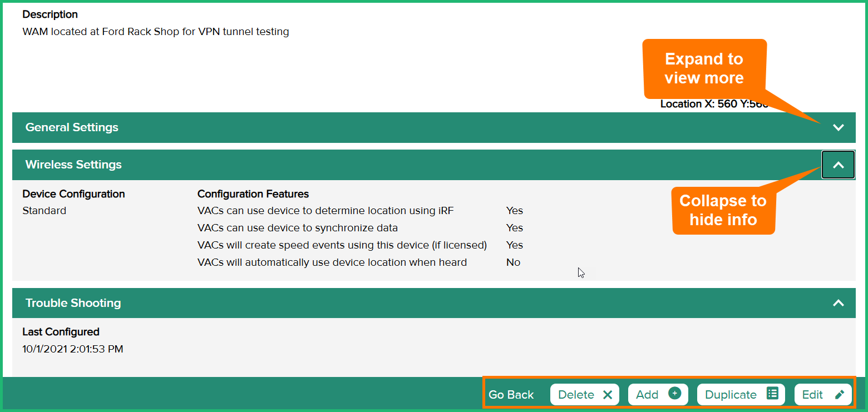Click the "Collapse to hide info" callout
This screenshot has width=868, height=412.
click(723, 210)
